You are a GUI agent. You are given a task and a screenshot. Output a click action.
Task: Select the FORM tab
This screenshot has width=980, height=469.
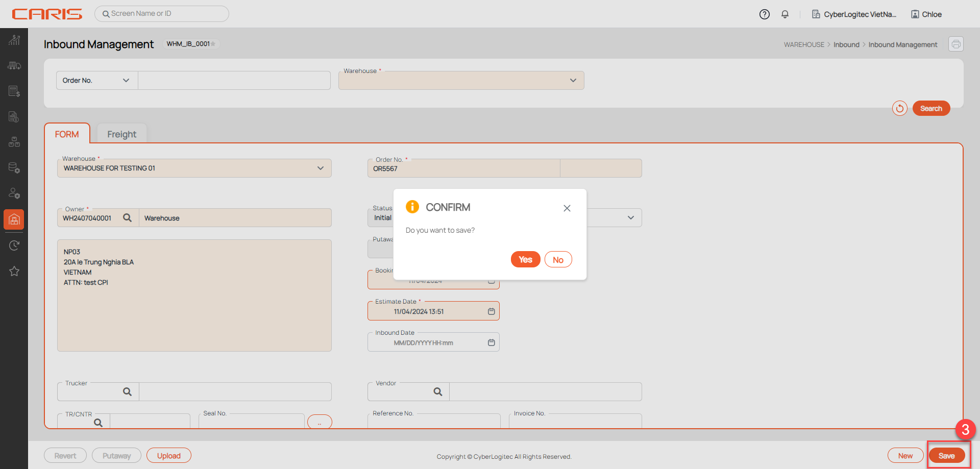click(67, 134)
